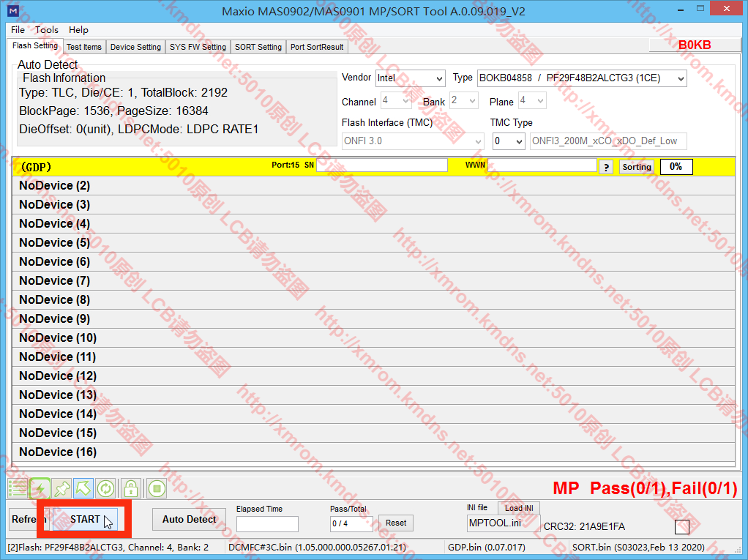Click the arrow cursor toolbar icon
This screenshot has width=748, height=560.
pyautogui.click(x=84, y=488)
